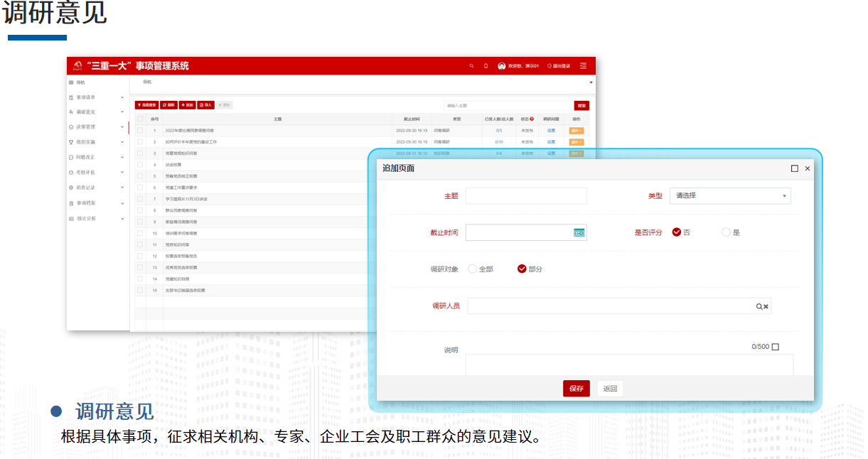Image resolution: width=868 pixels, height=459 pixels.
Task: Focus the 请输入主题 search field
Action: [508, 106]
